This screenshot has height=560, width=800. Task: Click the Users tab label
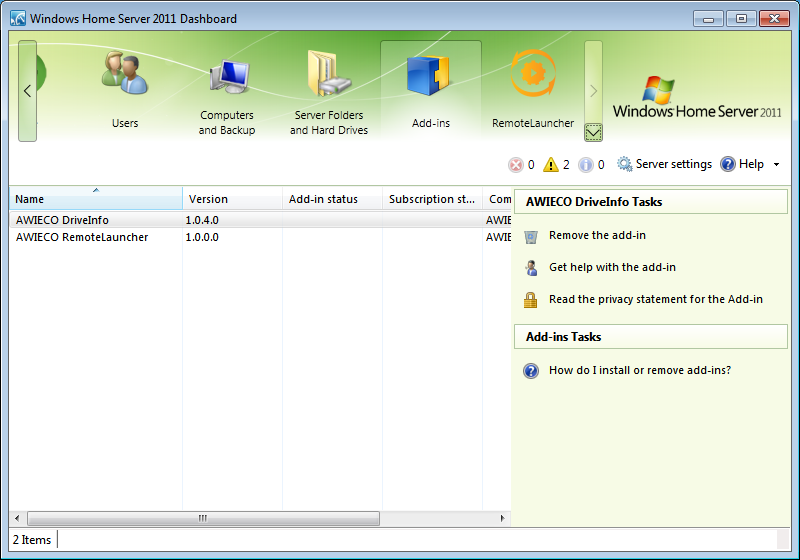click(x=125, y=123)
